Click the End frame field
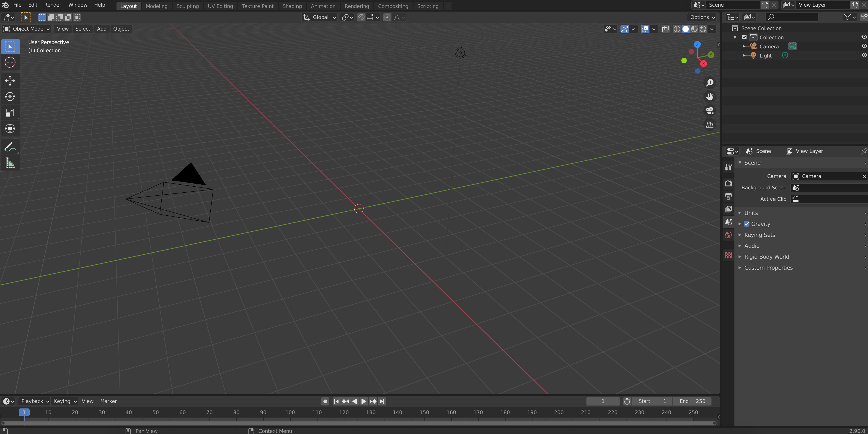Screen dimensions: 868x434 (692, 401)
